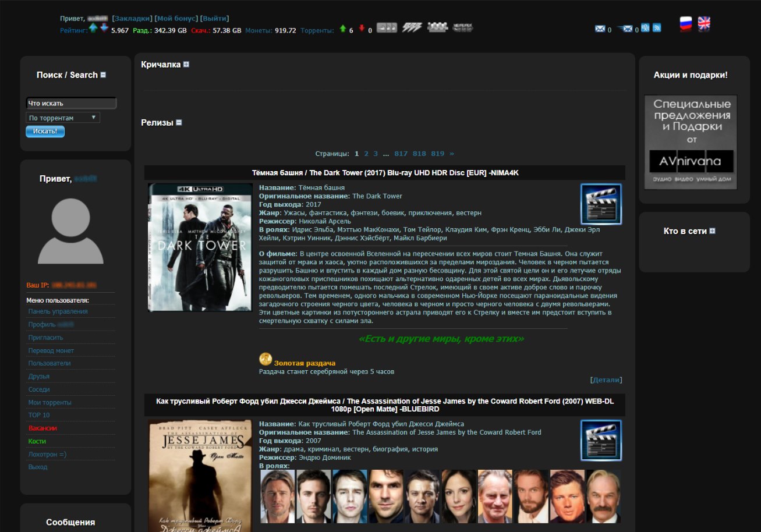Image resolution: width=761 pixels, height=532 pixels.
Task: Click the Акции и подарки! heading
Action: 691,75
